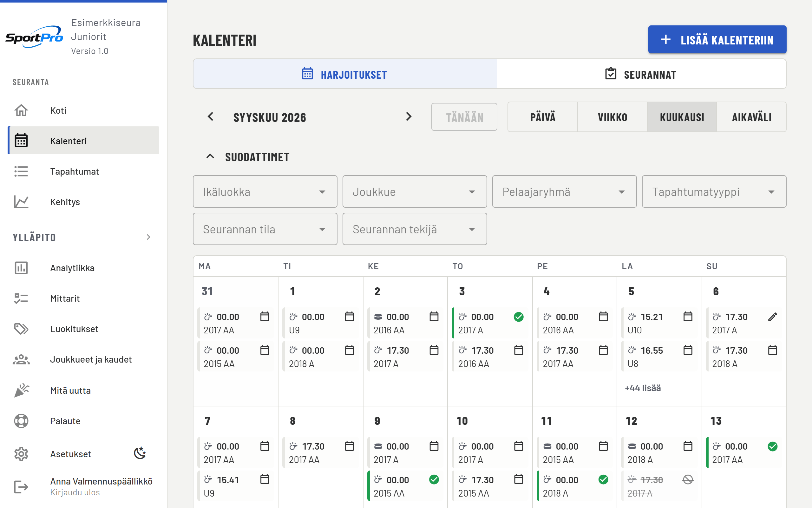The height and width of the screenshot is (508, 812).
Task: Click calendar icon on day 7 U9 event
Action: (x=265, y=479)
